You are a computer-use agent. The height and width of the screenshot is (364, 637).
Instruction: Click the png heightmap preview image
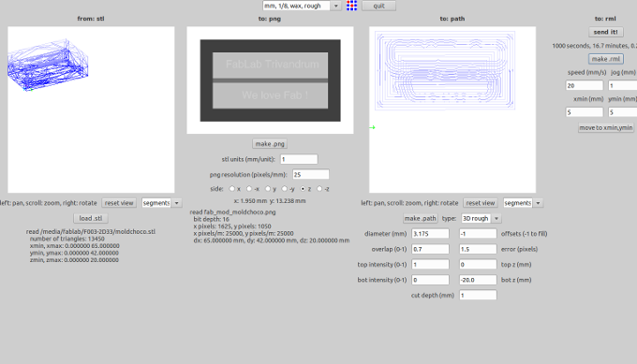pos(270,80)
